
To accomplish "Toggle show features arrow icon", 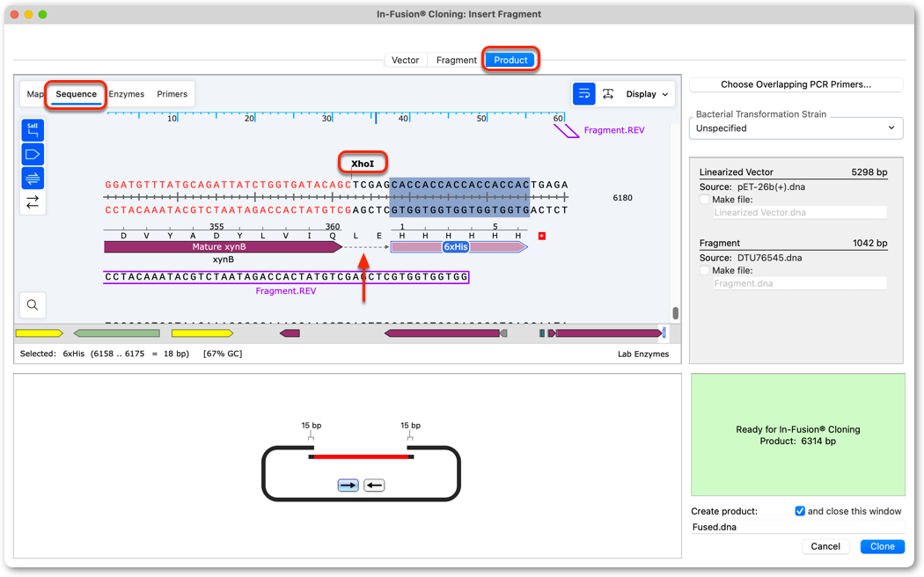I will [33, 154].
